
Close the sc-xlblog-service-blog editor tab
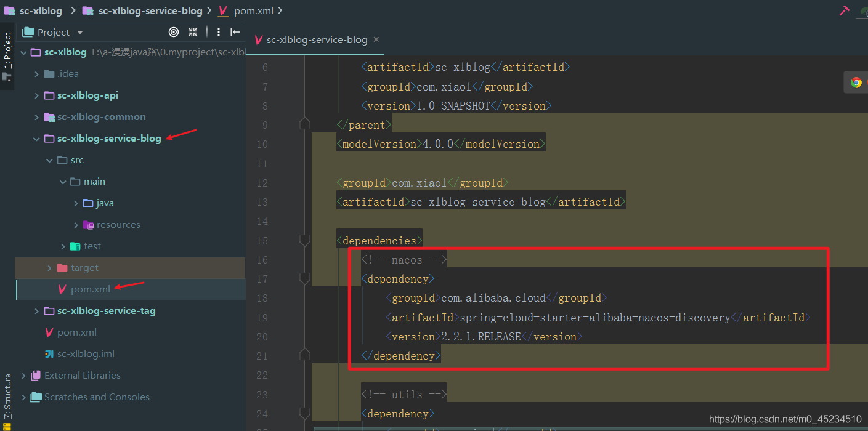(376, 39)
